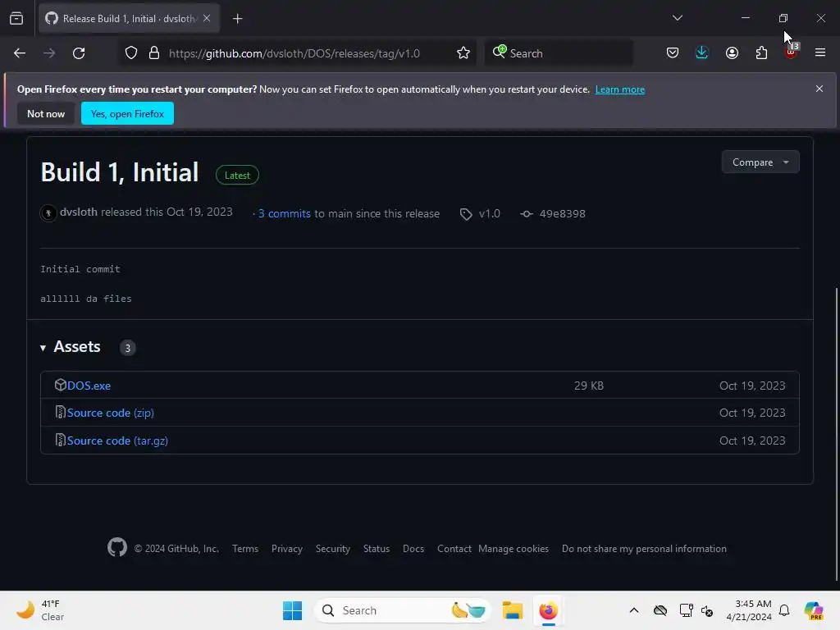Download the DOS.exe asset

coord(89,386)
